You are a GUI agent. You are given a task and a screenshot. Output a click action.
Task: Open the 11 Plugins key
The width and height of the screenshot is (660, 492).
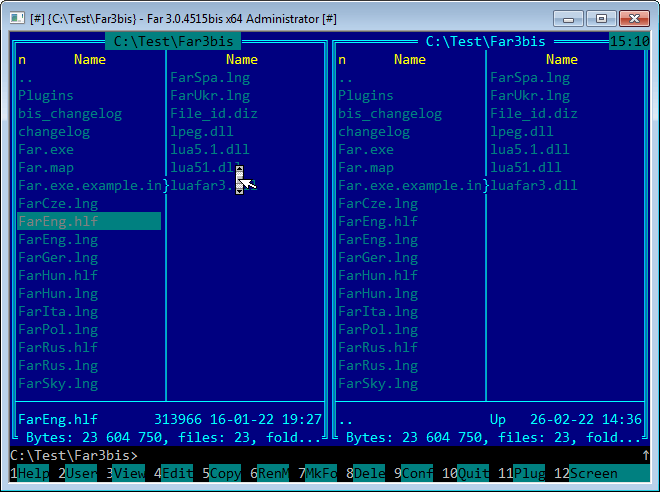click(x=522, y=473)
